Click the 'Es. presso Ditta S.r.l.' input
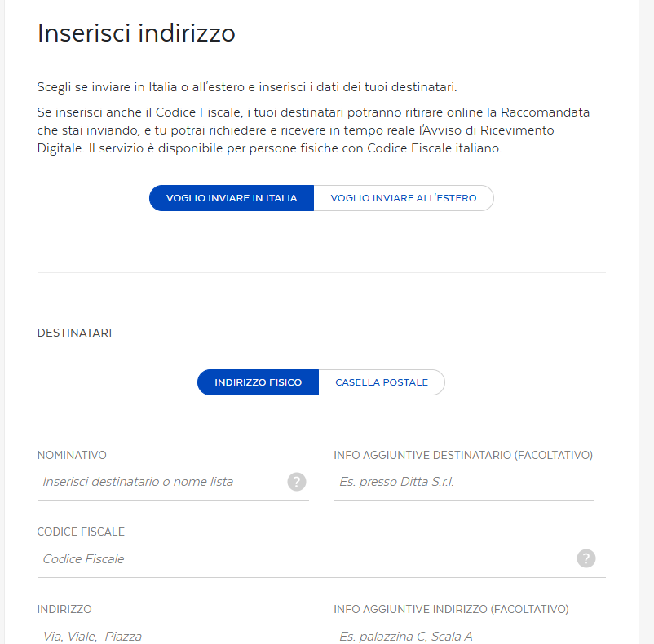The width and height of the screenshot is (654, 644). 462,482
